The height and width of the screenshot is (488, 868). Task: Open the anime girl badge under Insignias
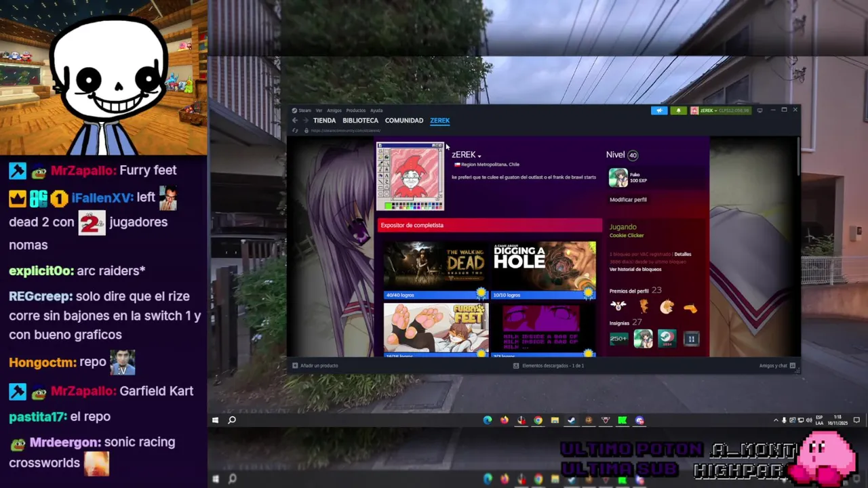tap(643, 338)
